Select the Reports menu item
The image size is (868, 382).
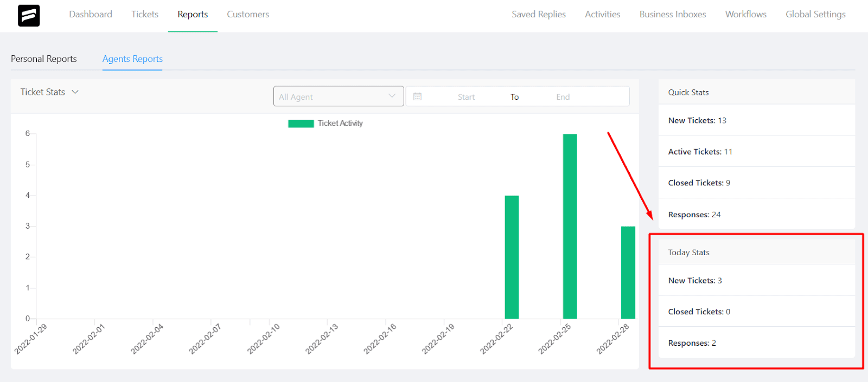[x=193, y=14]
